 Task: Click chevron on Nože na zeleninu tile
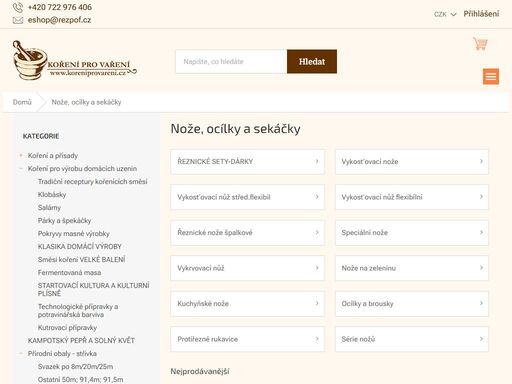tap(481, 268)
